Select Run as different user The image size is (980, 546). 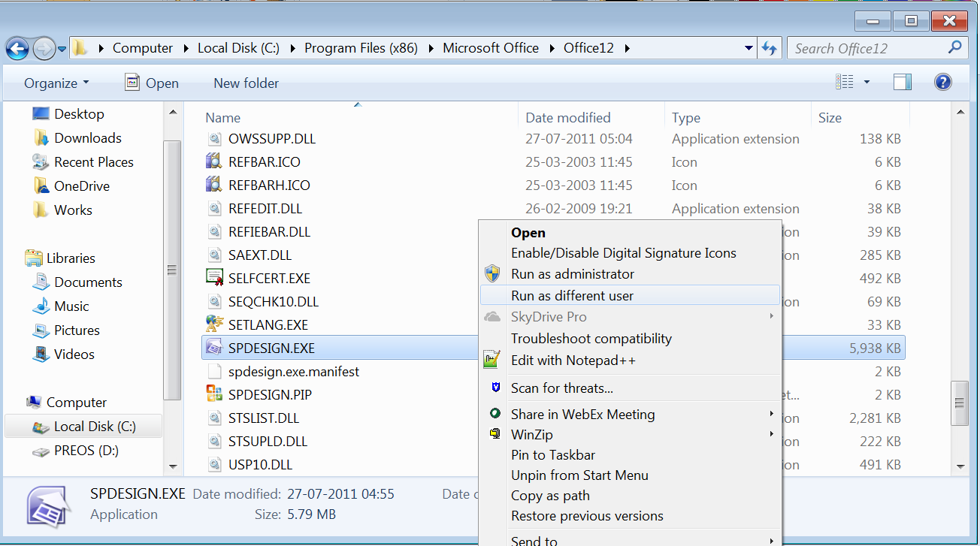572,296
